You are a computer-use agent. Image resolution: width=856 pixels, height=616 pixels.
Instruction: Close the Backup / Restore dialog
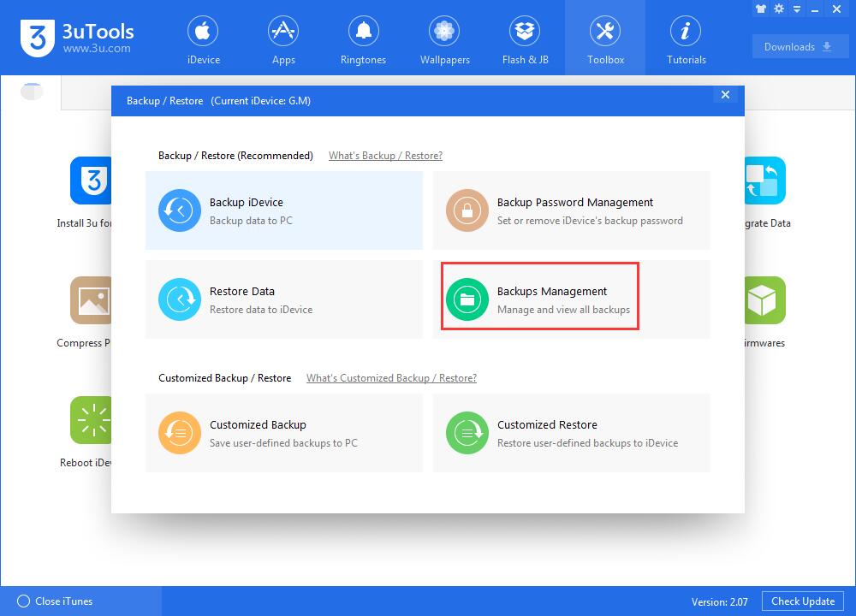tap(725, 94)
